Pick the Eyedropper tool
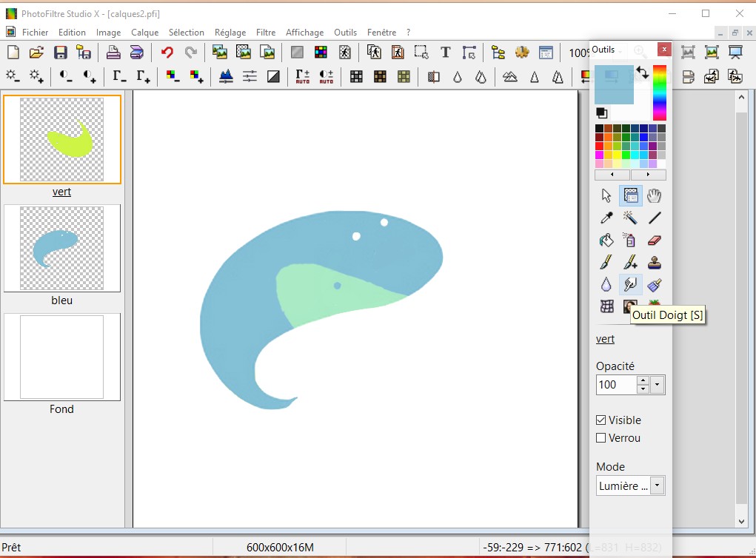 606,218
